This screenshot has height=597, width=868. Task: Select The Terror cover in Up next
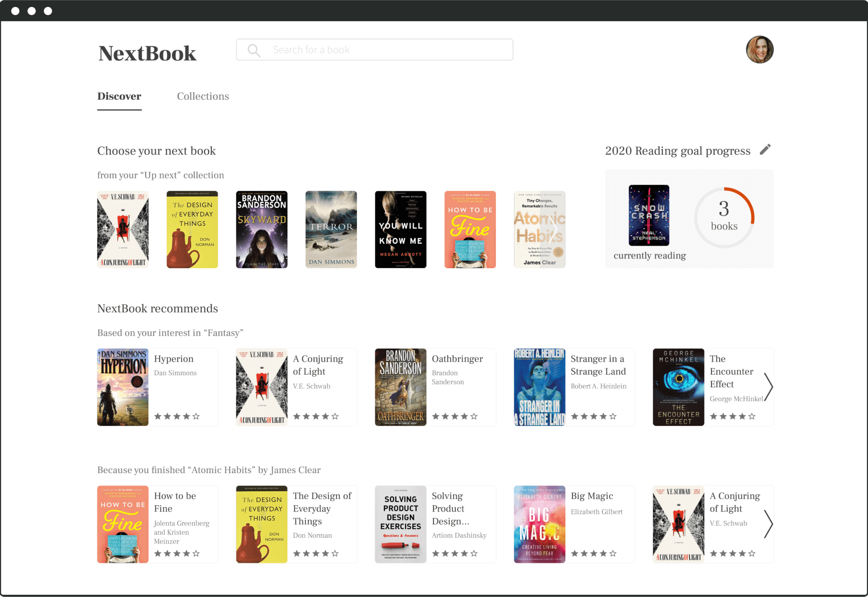coord(331,229)
